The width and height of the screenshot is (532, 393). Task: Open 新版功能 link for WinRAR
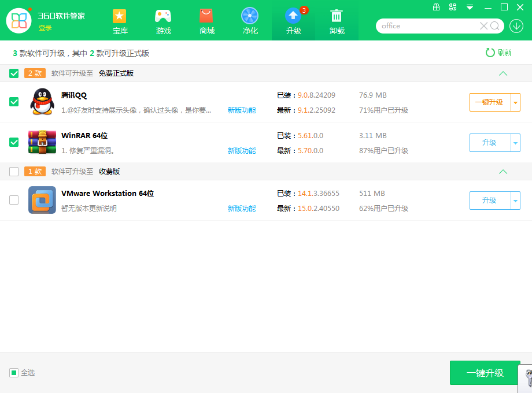242,151
